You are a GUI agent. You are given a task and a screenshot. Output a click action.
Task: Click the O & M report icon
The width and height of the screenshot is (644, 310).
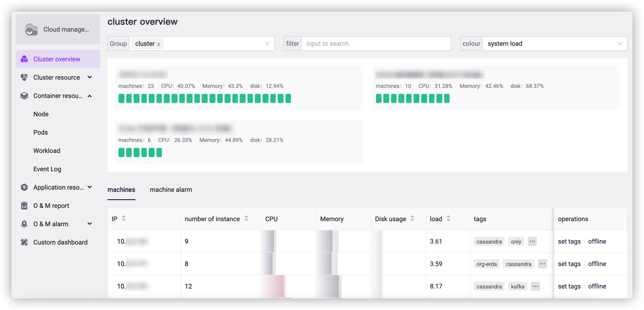[24, 206]
